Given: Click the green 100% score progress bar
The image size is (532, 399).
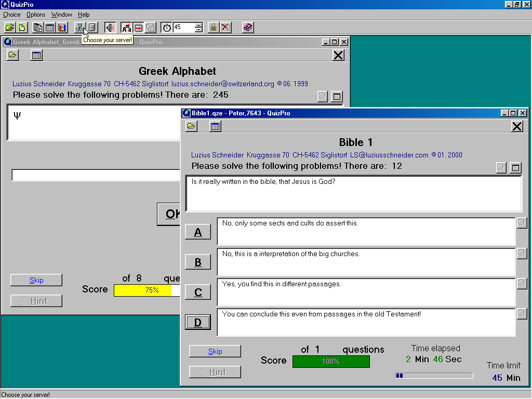Looking at the screenshot, I should [331, 361].
